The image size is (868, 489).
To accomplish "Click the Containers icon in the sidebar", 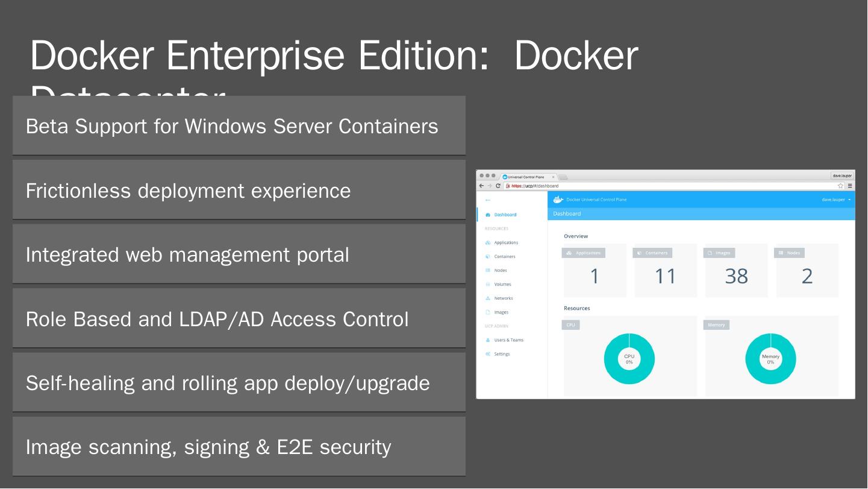I will coord(488,256).
